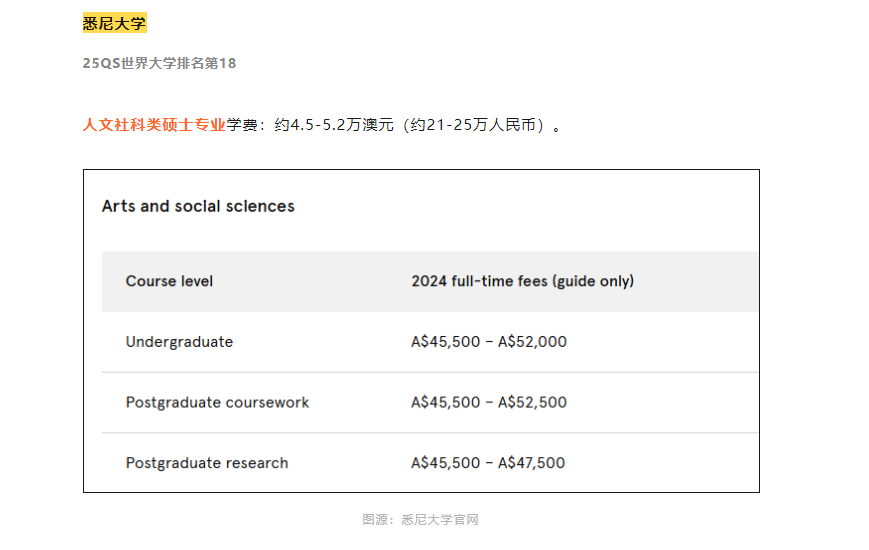
Task: Click the fee A$45,500 – A$47,500
Action: 488,462
